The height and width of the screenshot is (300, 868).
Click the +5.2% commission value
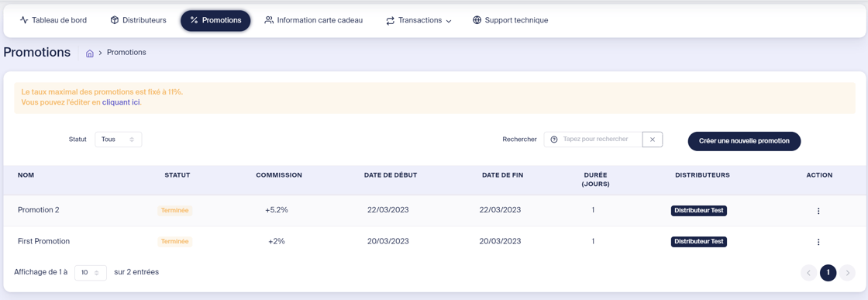(277, 210)
